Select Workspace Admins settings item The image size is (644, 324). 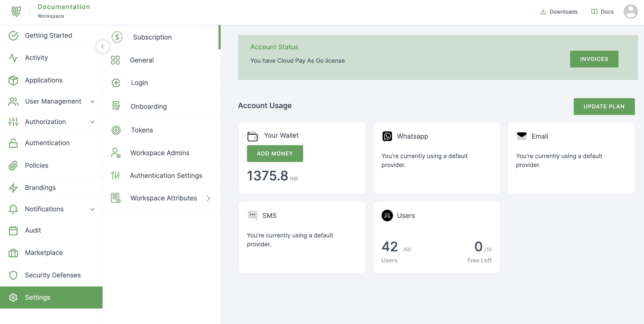161,153
